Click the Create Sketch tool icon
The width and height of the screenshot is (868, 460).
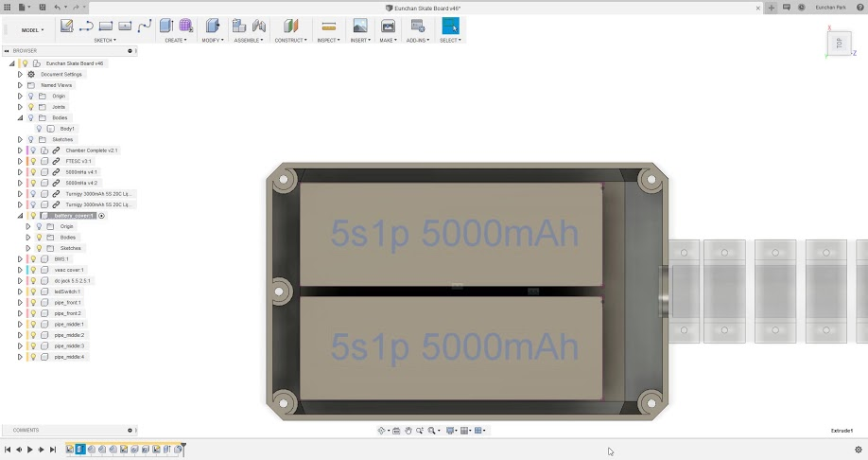(66, 26)
